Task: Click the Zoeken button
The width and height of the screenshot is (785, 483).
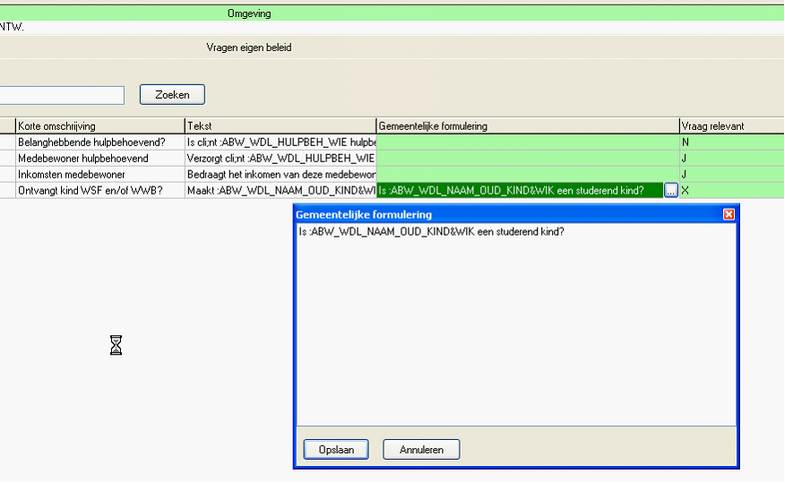Action: pos(172,95)
